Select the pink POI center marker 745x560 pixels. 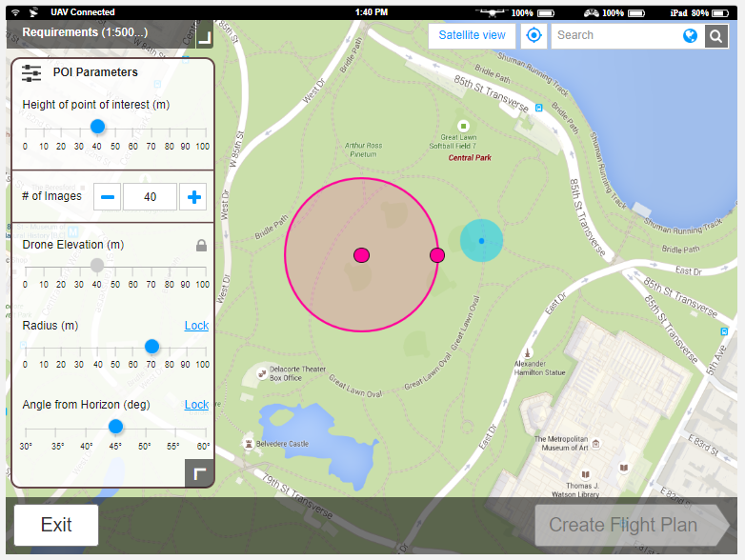coord(362,255)
